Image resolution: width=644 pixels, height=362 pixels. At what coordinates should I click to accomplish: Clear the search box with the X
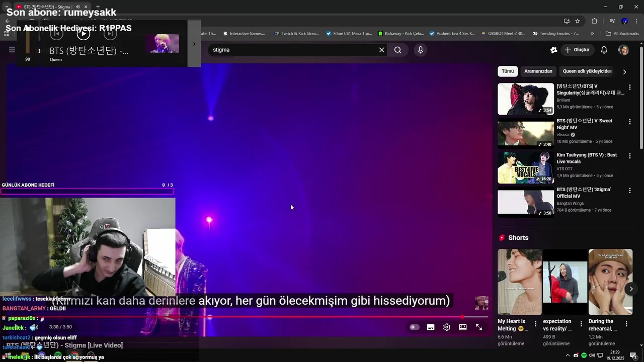pyautogui.click(x=381, y=50)
